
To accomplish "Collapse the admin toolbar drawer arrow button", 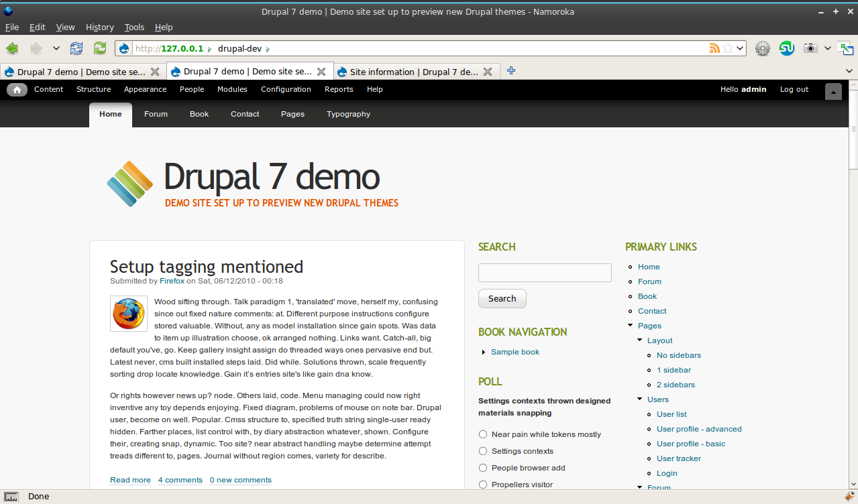I will tap(833, 92).
